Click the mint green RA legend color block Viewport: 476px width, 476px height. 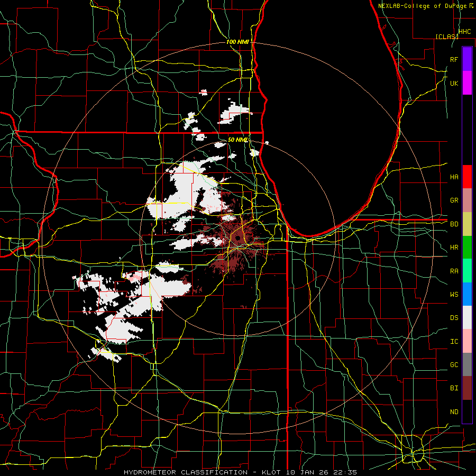[467, 271]
